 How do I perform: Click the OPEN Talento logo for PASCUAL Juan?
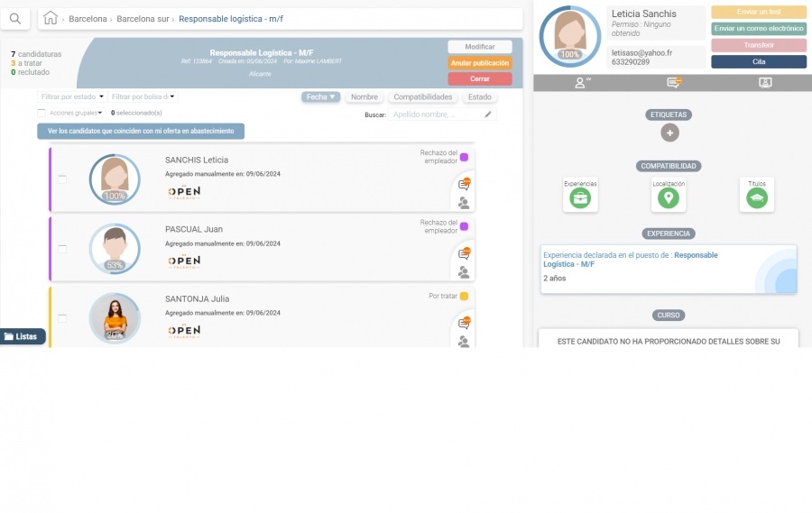pos(184,261)
